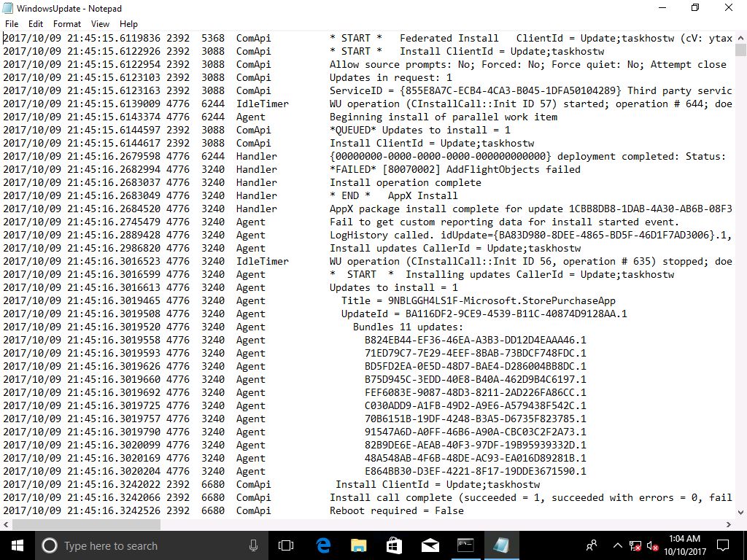747x560 pixels.
Task: Click the "LogHistory called. idUpdate=" line
Action: pos(530,236)
